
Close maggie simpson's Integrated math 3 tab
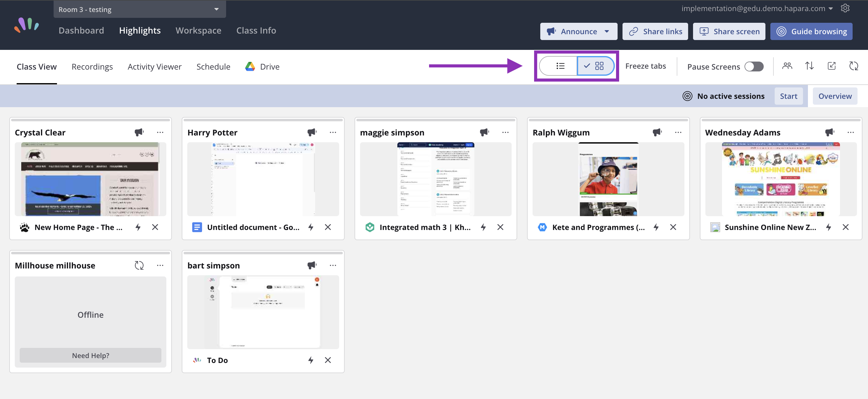[501, 227]
